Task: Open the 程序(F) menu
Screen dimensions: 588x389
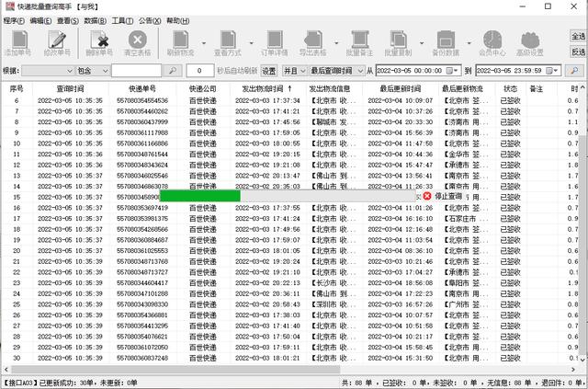Action: [x=14, y=21]
